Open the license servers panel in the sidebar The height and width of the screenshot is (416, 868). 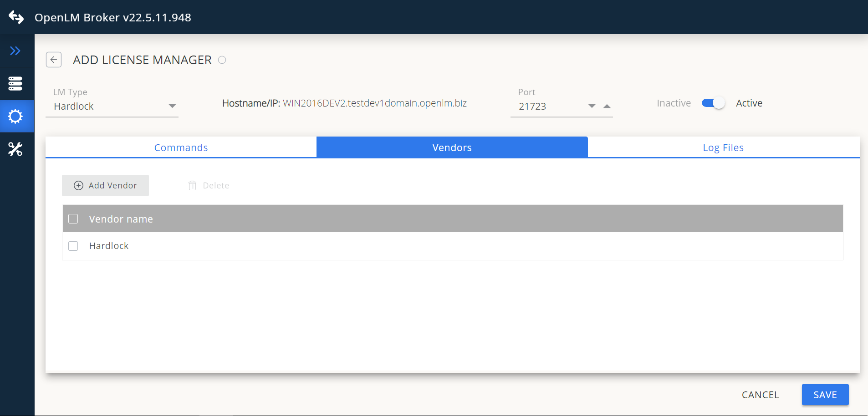point(16,83)
